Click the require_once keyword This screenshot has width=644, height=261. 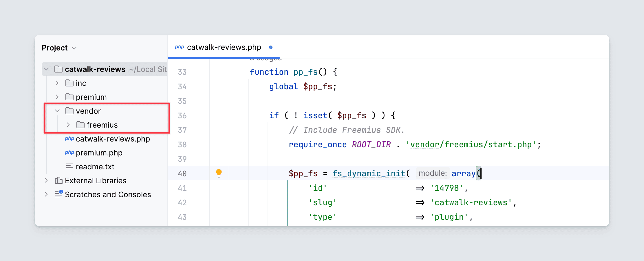click(x=318, y=144)
